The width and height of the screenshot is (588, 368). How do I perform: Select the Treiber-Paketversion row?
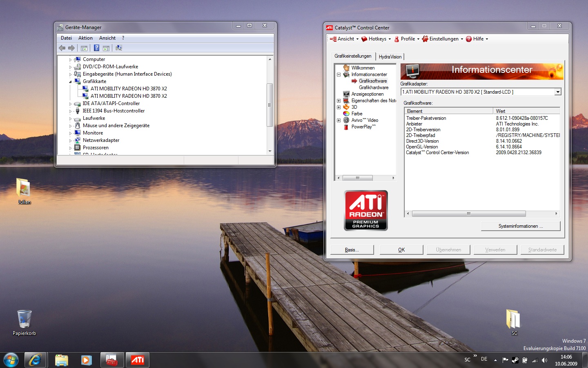coord(482,118)
